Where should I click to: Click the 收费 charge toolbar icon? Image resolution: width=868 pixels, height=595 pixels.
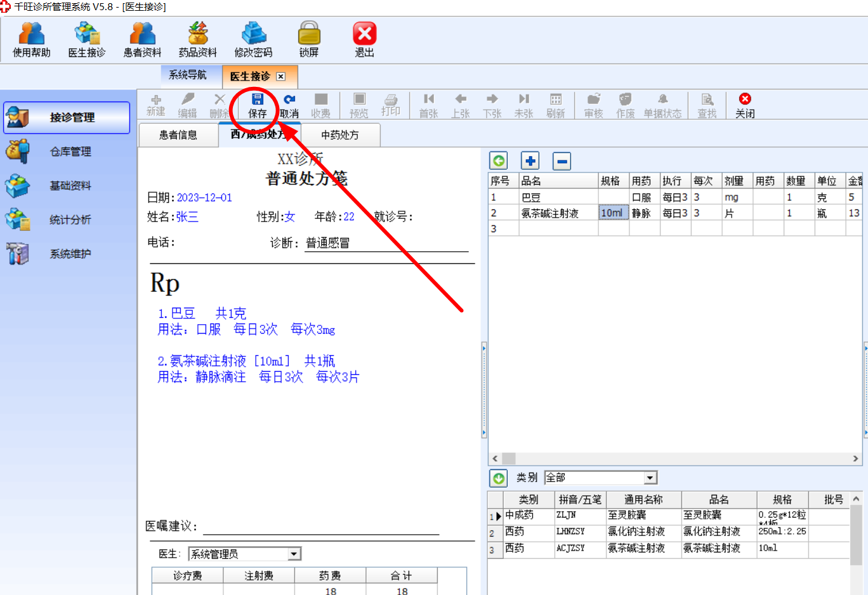click(321, 105)
